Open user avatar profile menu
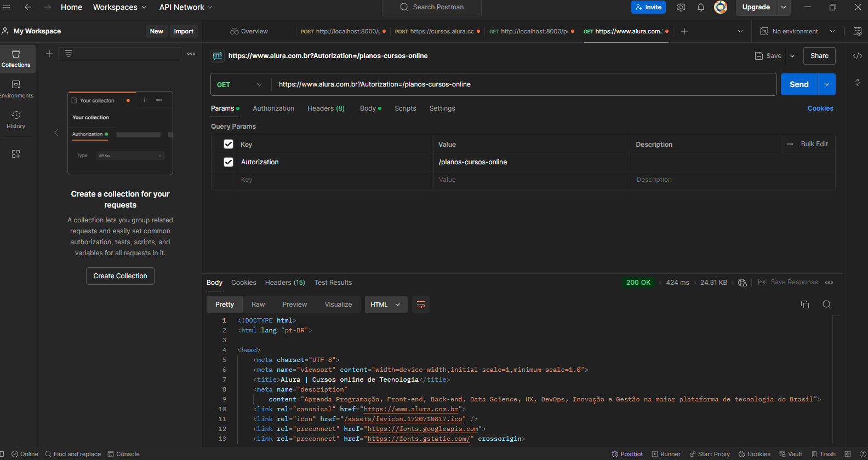The width and height of the screenshot is (868, 460). 721,7
